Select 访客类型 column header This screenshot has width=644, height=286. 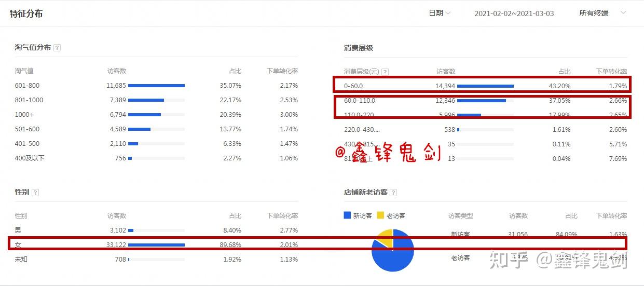tap(461, 216)
